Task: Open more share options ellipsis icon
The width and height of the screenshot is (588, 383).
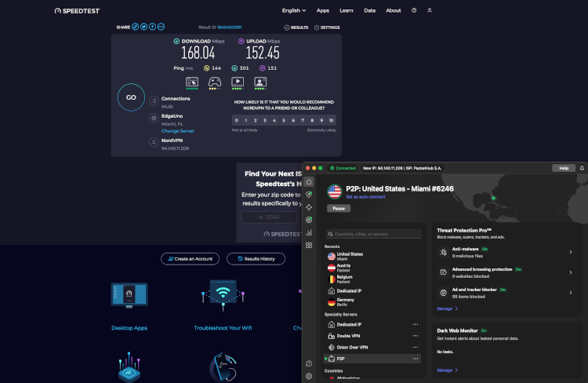Action: click(x=161, y=27)
